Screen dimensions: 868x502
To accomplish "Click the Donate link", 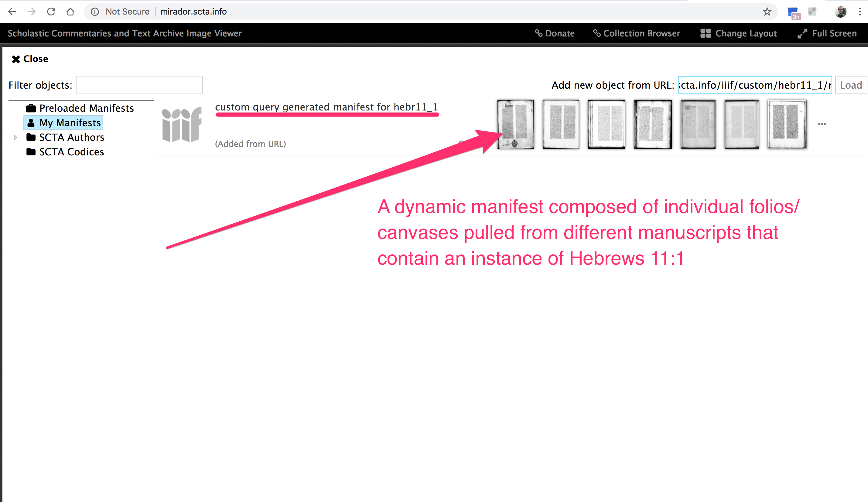I will (x=555, y=33).
